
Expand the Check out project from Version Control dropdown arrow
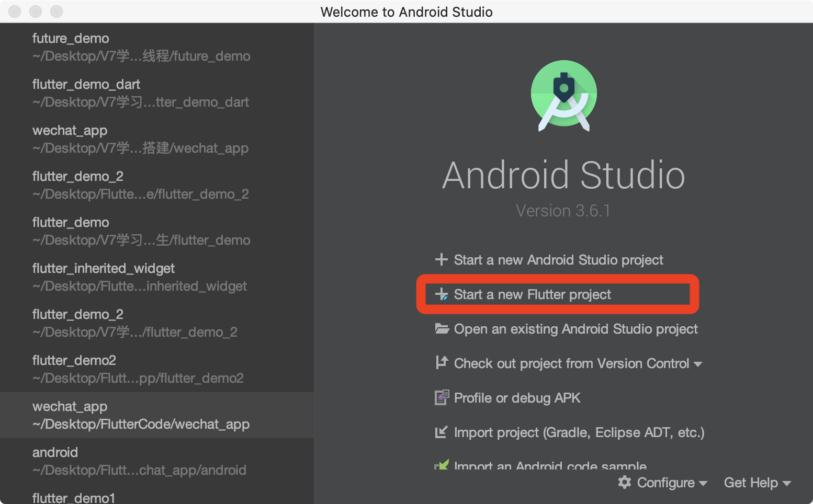click(x=698, y=364)
